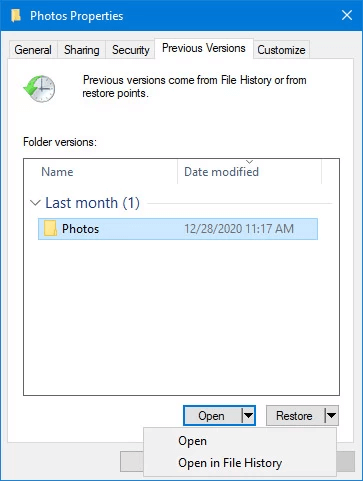Collapse the Last month group chevron

pyautogui.click(x=35, y=203)
